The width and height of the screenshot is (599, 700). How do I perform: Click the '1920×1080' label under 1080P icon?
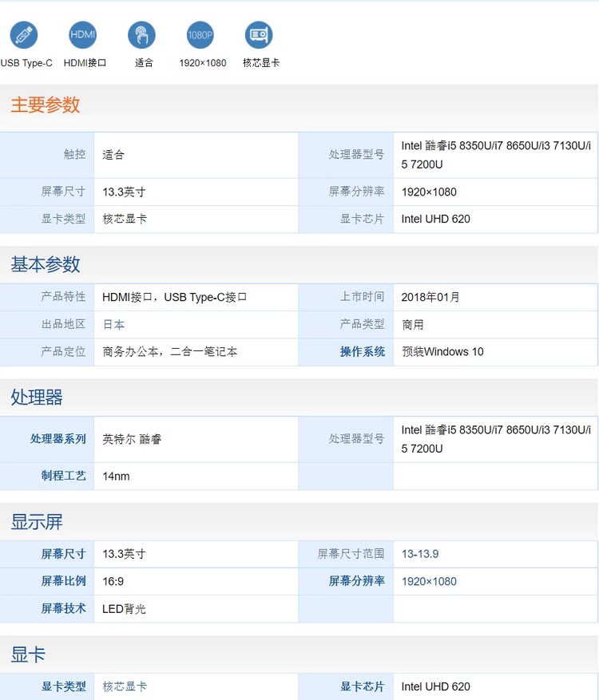pyautogui.click(x=203, y=63)
